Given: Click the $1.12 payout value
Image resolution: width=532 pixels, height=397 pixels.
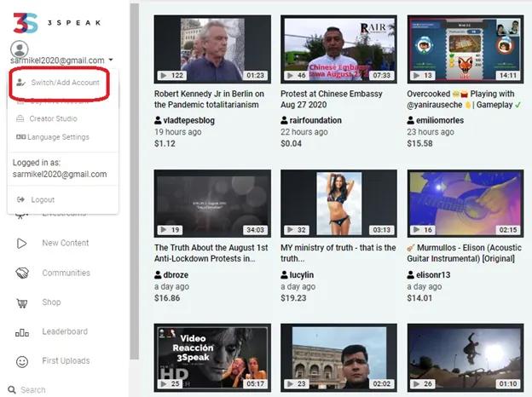Looking at the screenshot, I should pos(165,144).
